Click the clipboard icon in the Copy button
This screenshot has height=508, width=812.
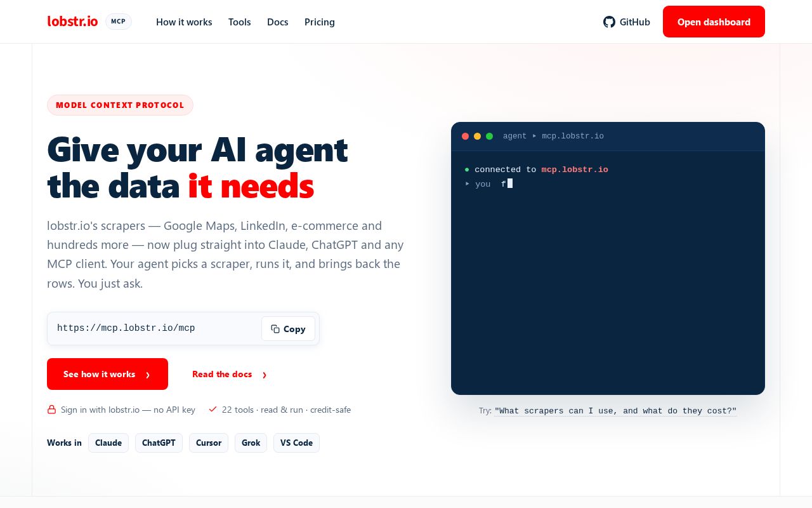tap(275, 329)
